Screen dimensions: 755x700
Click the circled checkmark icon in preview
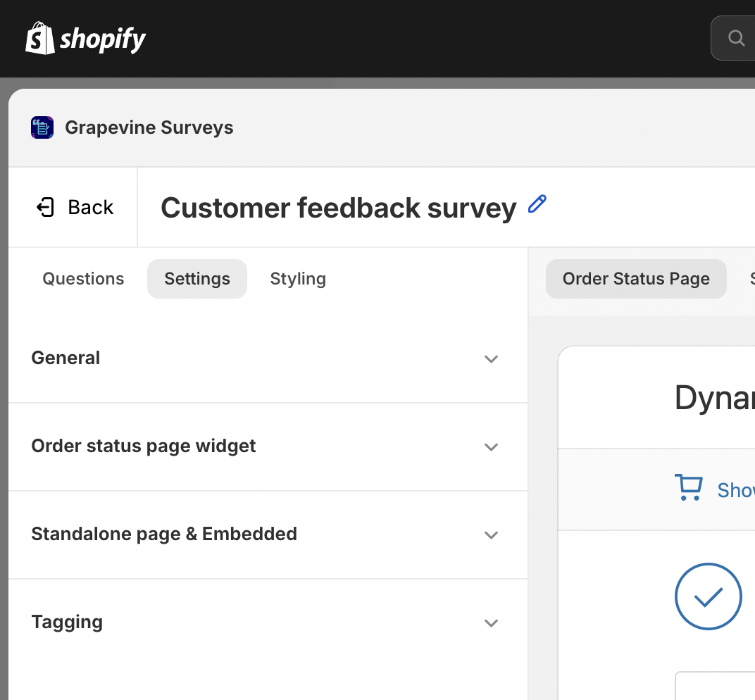click(708, 596)
